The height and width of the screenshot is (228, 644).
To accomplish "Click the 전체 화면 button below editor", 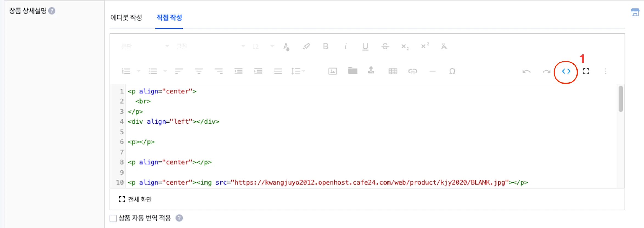I will [x=135, y=199].
